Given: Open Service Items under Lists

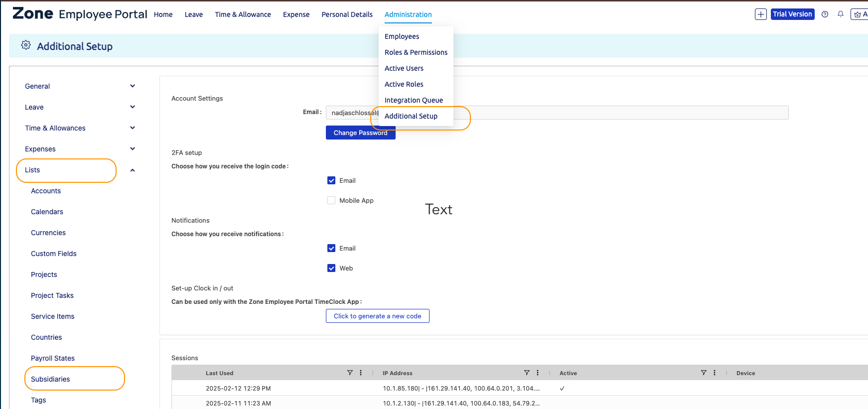Looking at the screenshot, I should pyautogui.click(x=52, y=316).
